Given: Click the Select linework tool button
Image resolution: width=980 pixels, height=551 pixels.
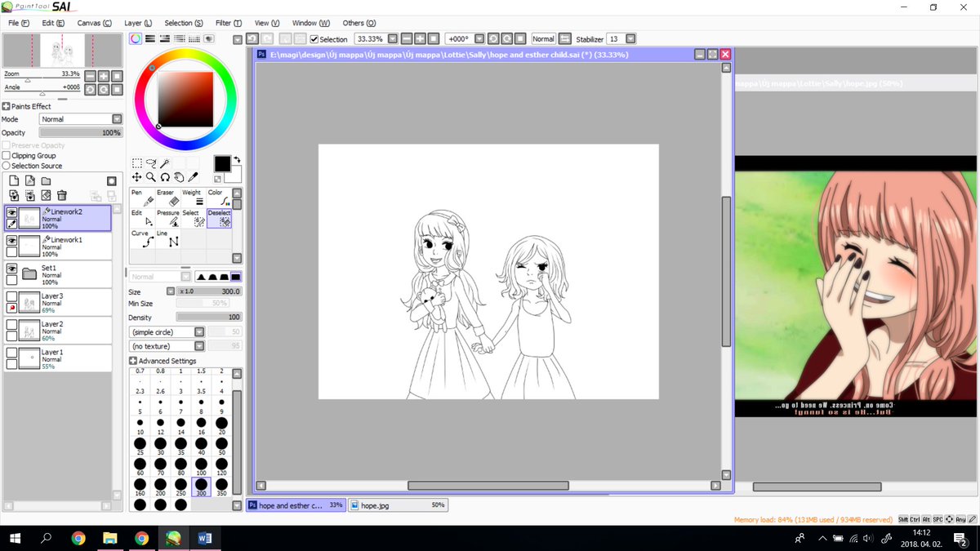Looking at the screenshot, I should coord(193,218).
